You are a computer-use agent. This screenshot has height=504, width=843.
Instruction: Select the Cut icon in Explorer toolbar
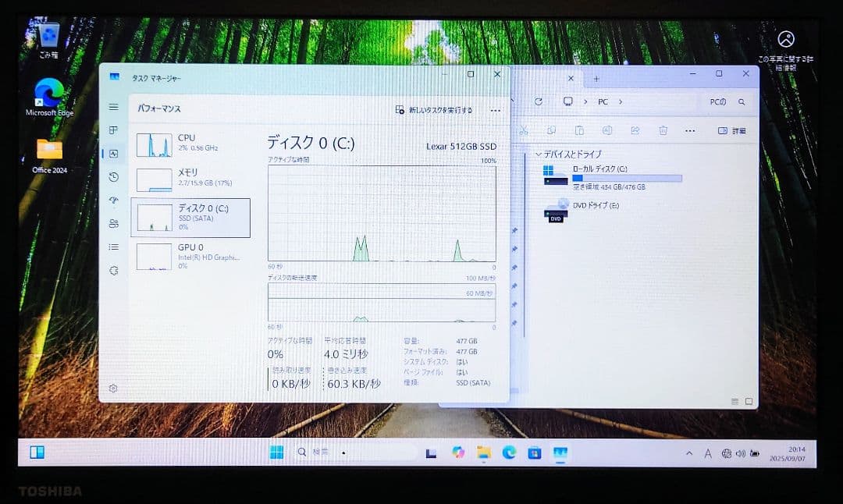pyautogui.click(x=524, y=130)
